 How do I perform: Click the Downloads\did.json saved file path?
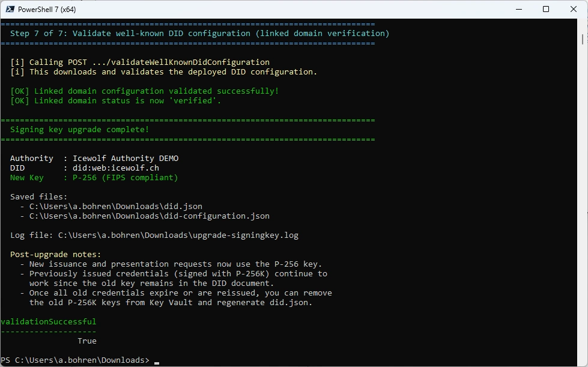pos(115,206)
